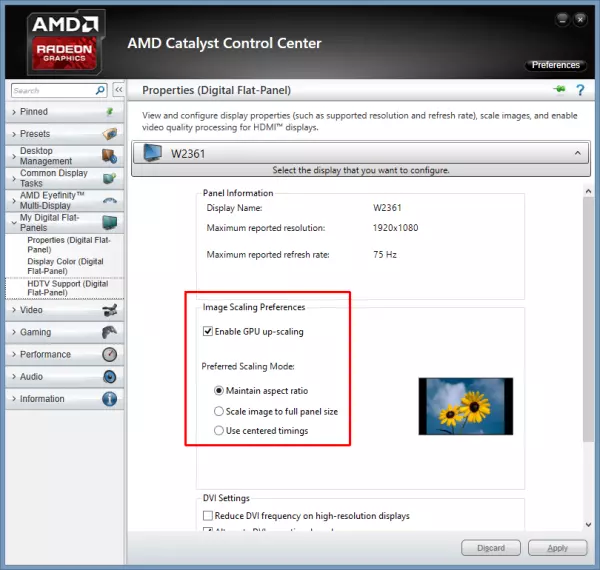
Task: Click the Apply button
Action: [558, 548]
